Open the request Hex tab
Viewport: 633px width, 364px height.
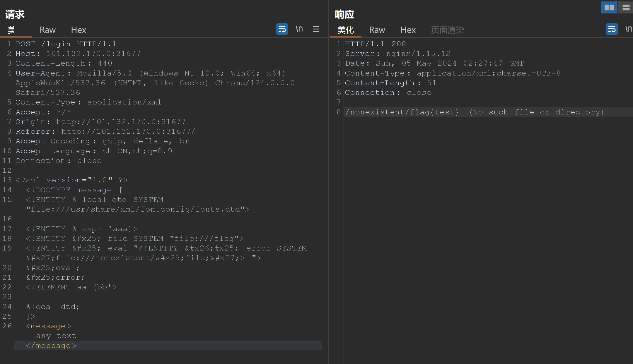[x=79, y=30]
